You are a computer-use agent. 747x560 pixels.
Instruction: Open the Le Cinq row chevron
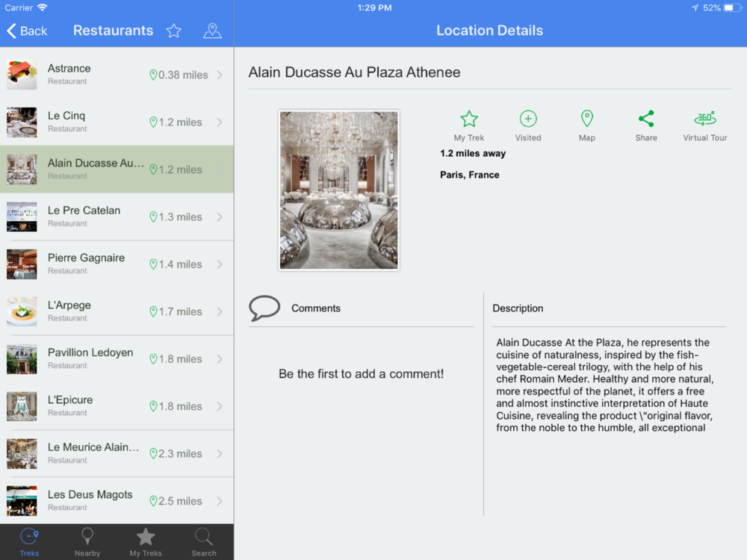[x=220, y=122]
